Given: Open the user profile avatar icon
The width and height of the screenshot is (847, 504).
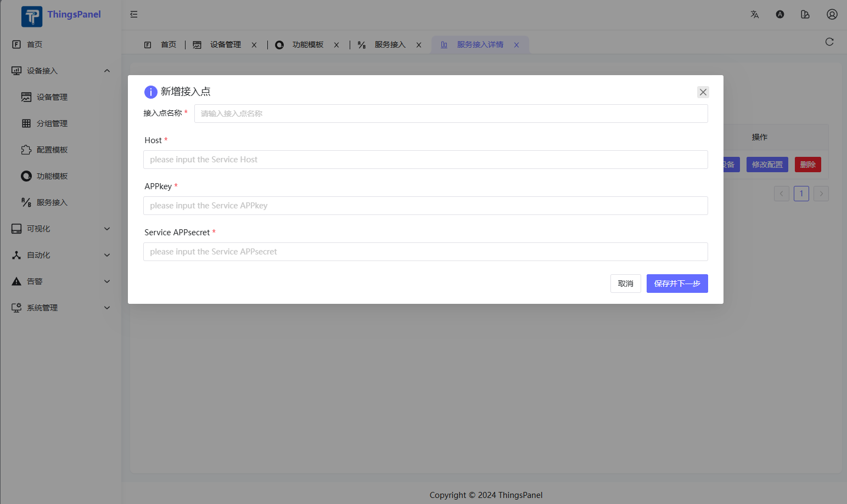Looking at the screenshot, I should (x=832, y=14).
